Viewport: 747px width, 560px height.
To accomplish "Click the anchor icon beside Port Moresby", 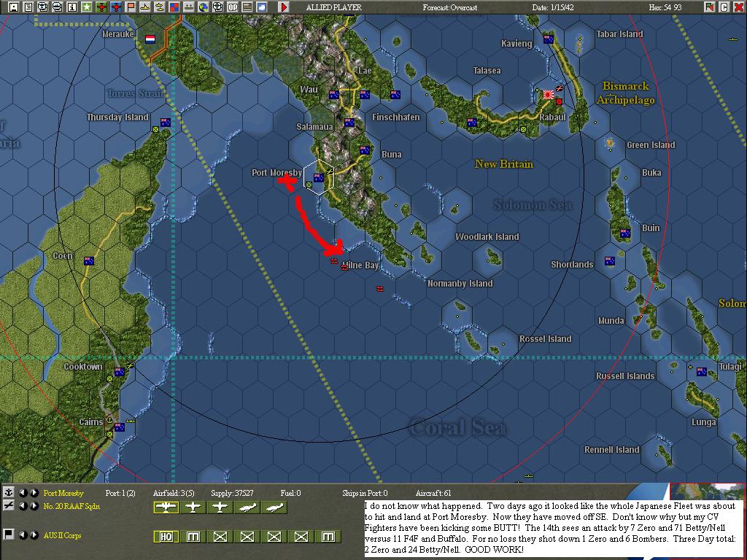I will (8, 493).
